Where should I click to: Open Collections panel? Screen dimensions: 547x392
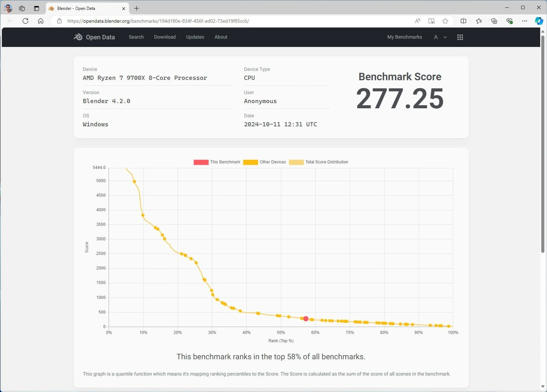pyautogui.click(x=494, y=21)
